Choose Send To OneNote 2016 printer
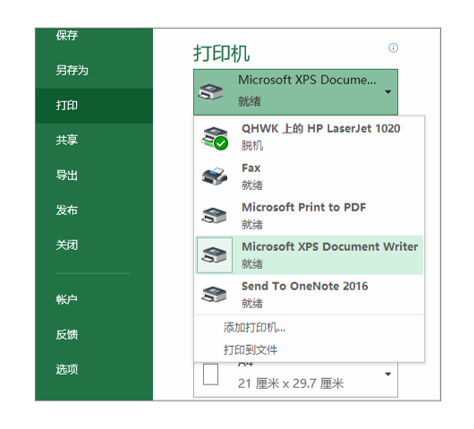 (309, 294)
